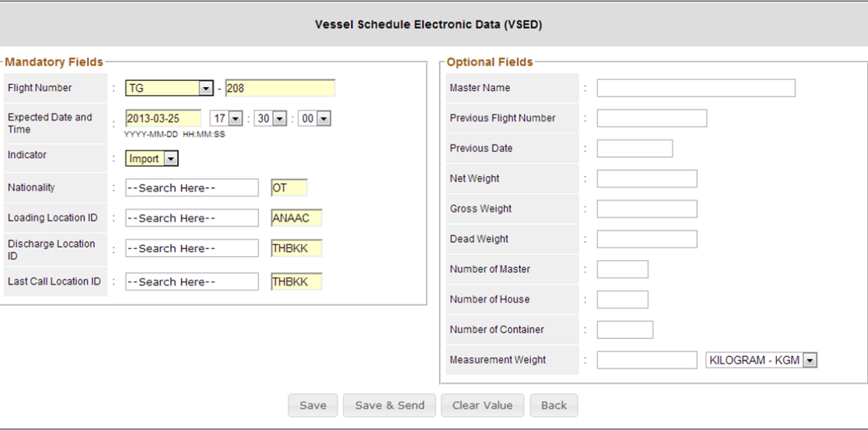Select the Expected Date field 2013-03-25
Viewport: 868px width, 430px height.
(x=163, y=119)
